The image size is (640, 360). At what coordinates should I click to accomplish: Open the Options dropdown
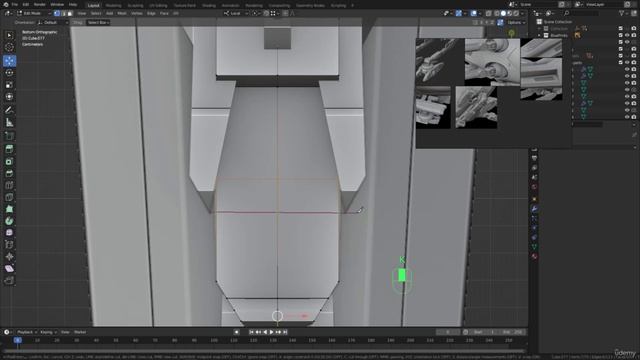[516, 22]
